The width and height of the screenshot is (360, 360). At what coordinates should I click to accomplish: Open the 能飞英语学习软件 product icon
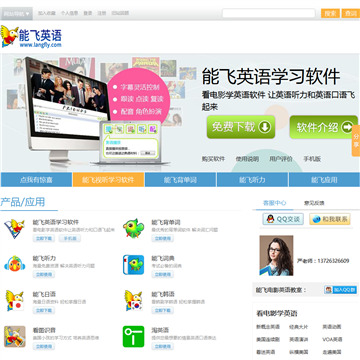[x=15, y=229]
